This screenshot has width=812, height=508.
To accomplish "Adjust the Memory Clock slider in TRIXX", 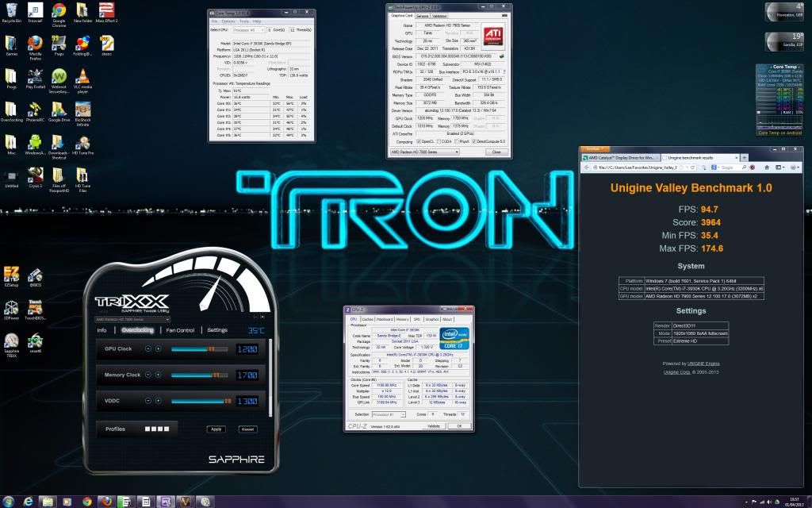I will click(199, 375).
